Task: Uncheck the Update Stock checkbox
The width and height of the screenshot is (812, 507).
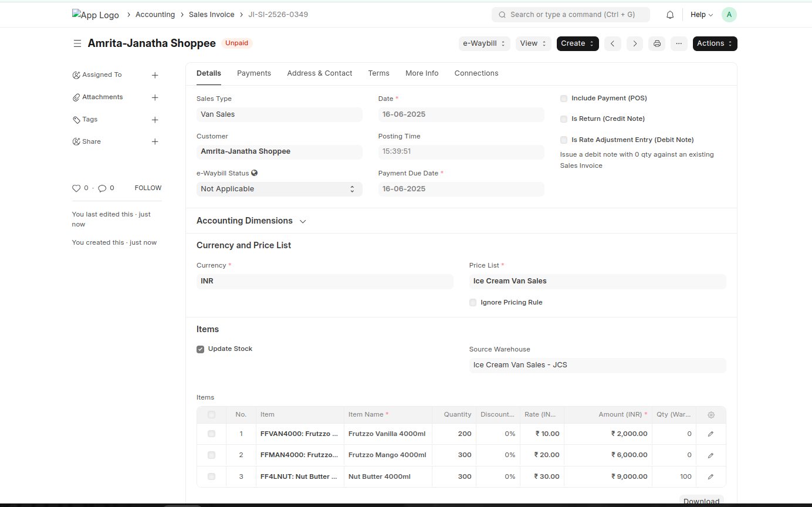Action: [x=201, y=349]
